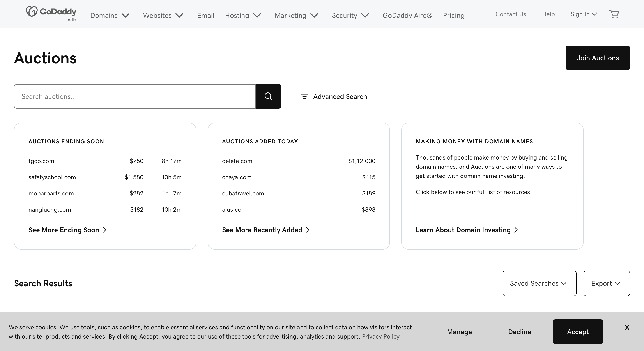Click the magnifier search button
Image resolution: width=644 pixels, height=351 pixels.
click(x=268, y=96)
